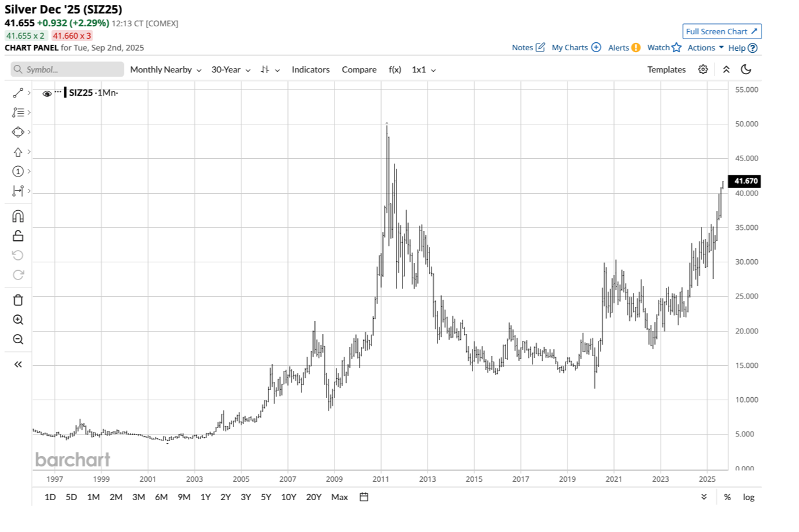Viewport: 799px width, 532px height.
Task: Choose the arrow annotation tool
Action: (18, 151)
